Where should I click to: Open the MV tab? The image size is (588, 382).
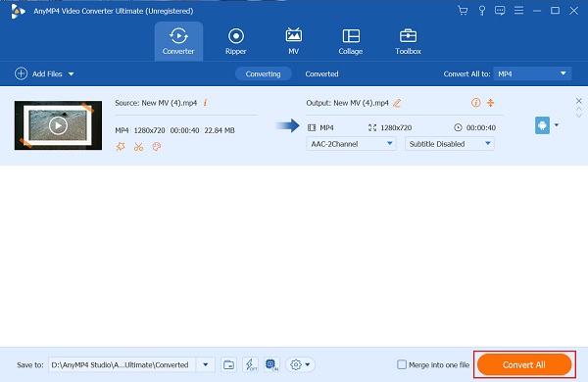coord(294,41)
